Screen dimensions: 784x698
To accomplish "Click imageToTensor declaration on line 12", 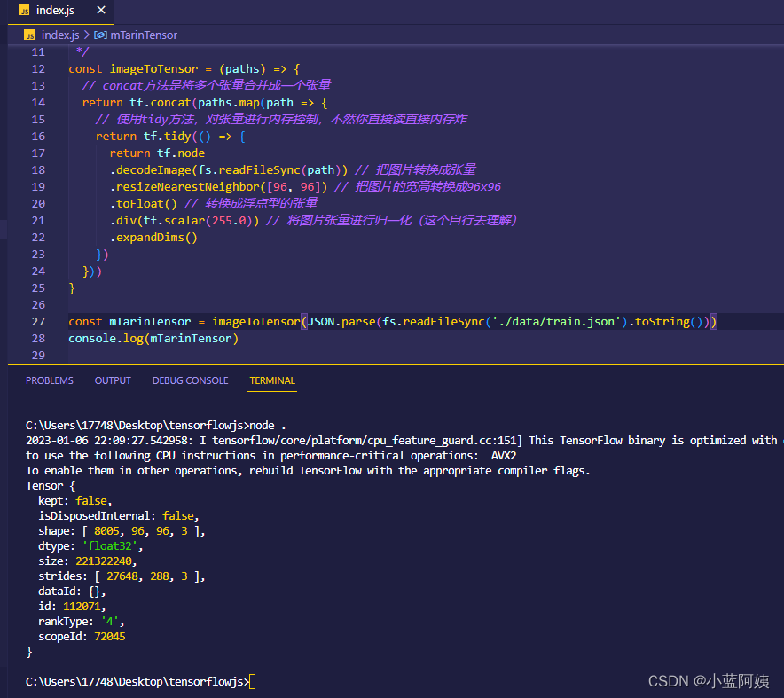I will [x=153, y=69].
